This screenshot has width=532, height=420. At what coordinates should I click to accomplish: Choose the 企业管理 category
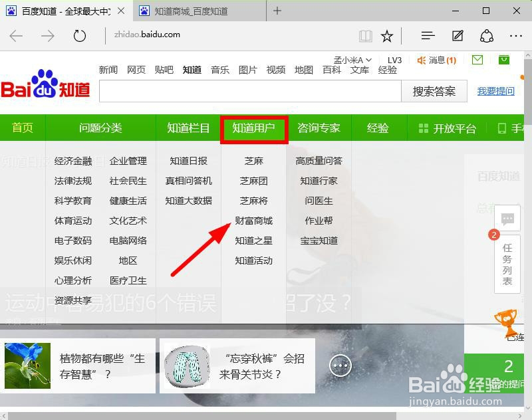[x=128, y=161]
